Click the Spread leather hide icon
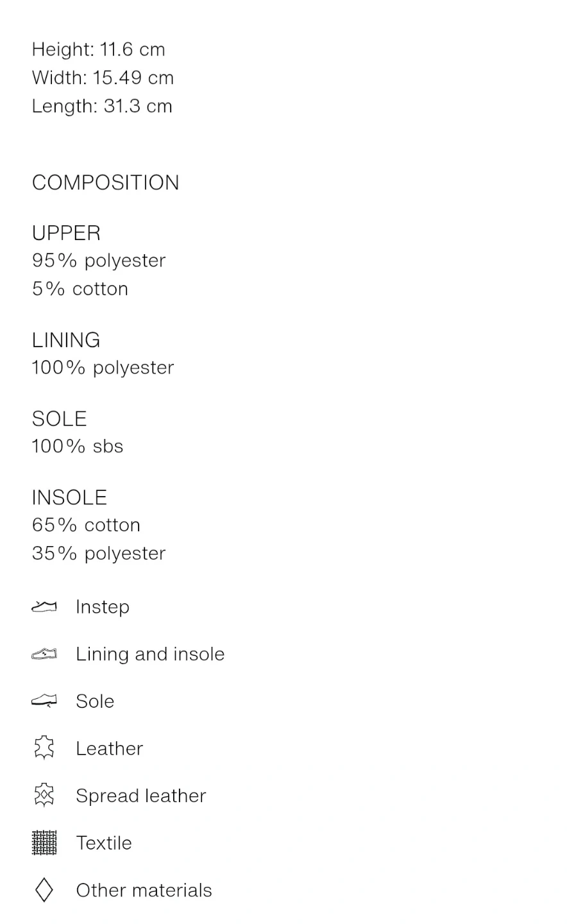 pos(44,796)
